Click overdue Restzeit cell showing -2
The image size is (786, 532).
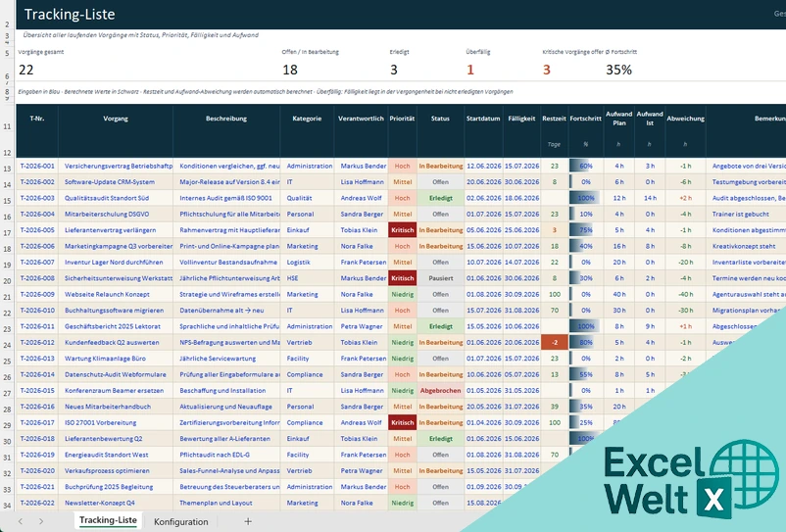click(x=555, y=342)
